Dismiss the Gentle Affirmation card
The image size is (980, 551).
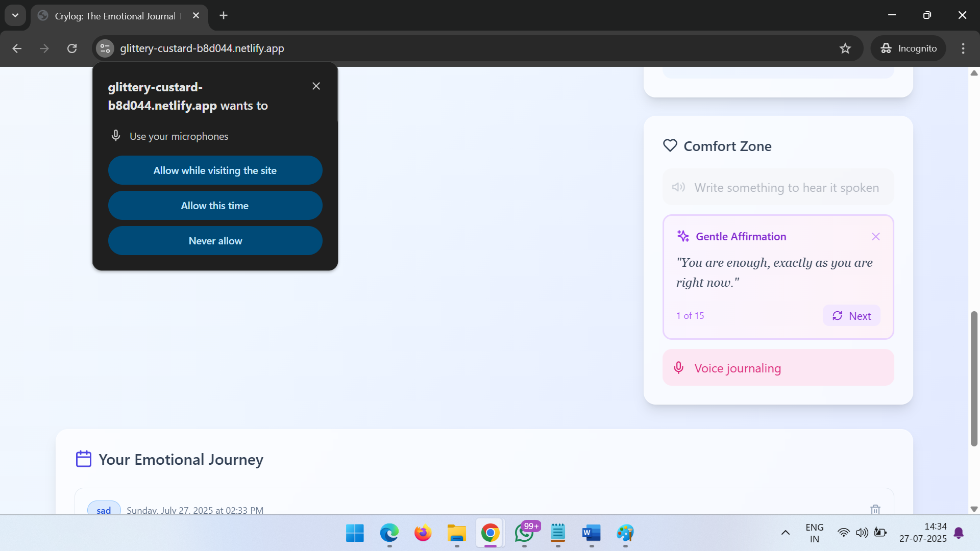click(876, 237)
